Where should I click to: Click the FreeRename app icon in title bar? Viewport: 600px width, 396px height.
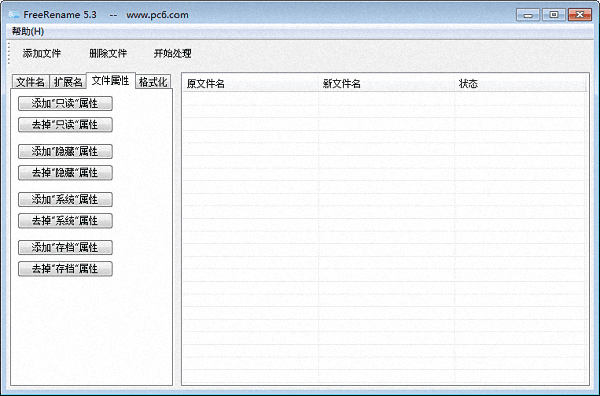(14, 15)
